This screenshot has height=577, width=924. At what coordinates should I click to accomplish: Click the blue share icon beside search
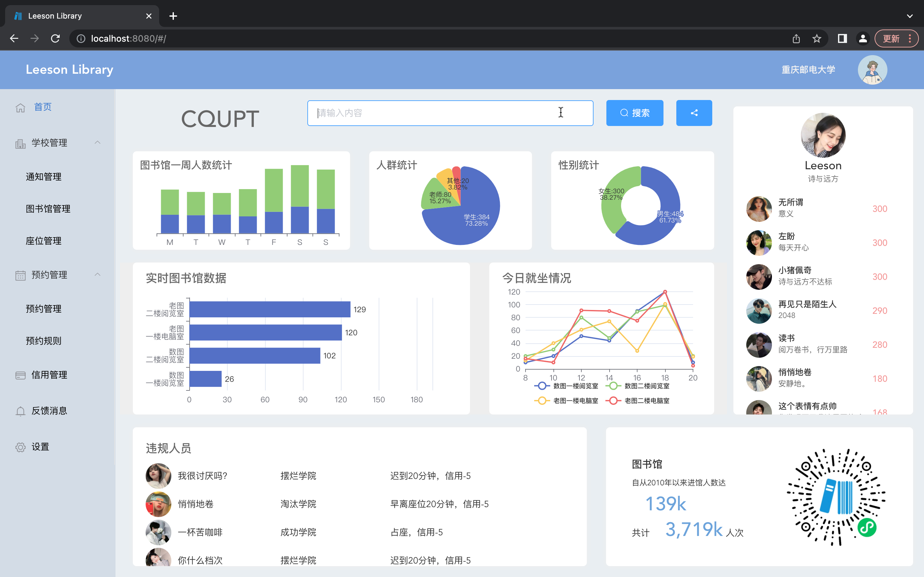tap(694, 113)
